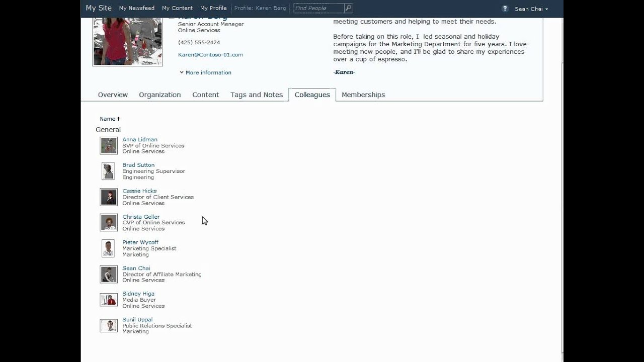Open the Sean Chai user menu
Image resolution: width=644 pixels, height=362 pixels.
pos(531,9)
